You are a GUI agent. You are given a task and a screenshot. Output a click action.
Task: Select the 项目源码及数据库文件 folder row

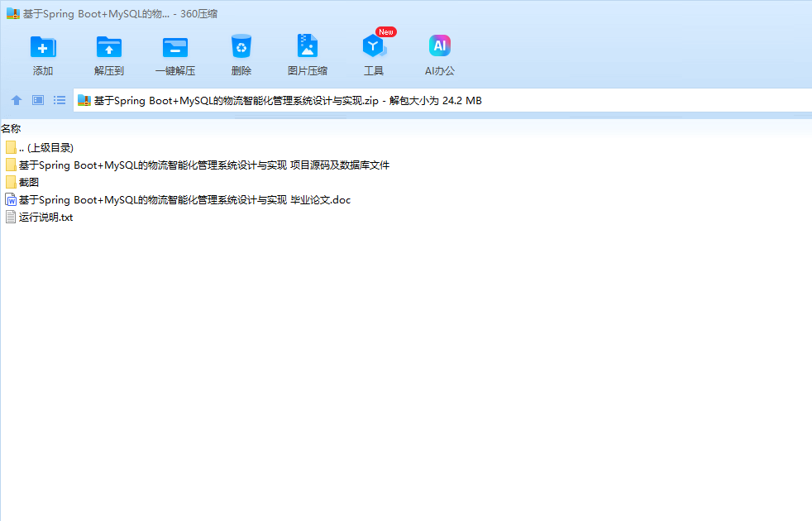pyautogui.click(x=198, y=165)
